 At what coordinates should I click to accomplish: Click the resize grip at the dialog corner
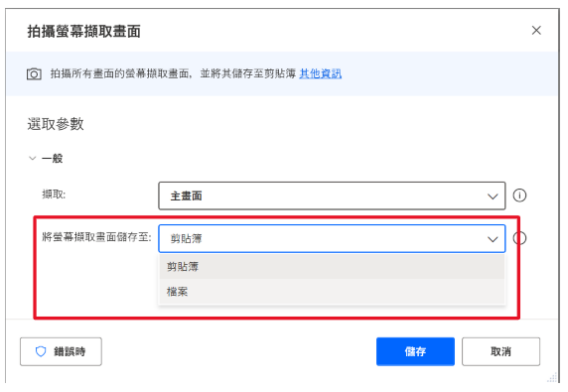click(552, 377)
